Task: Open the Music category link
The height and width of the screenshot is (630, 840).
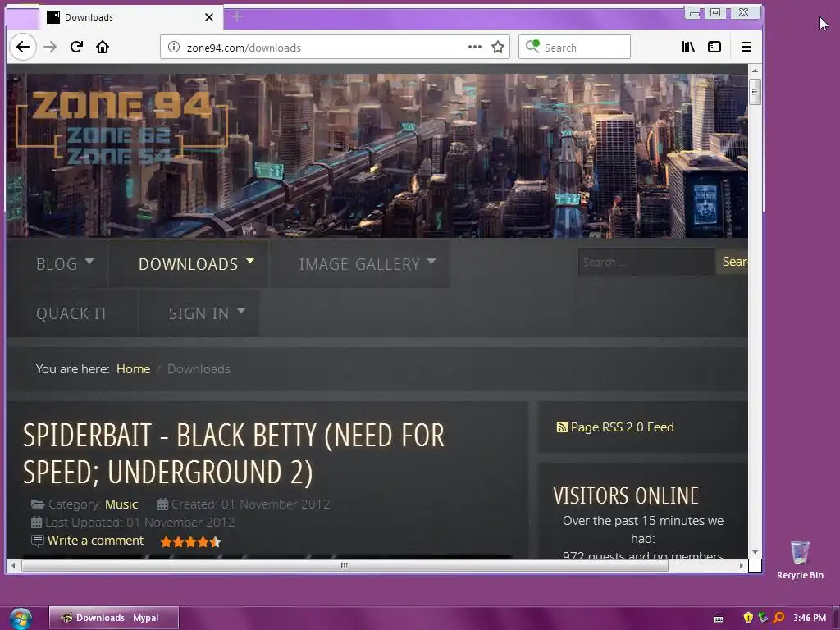Action: point(121,504)
